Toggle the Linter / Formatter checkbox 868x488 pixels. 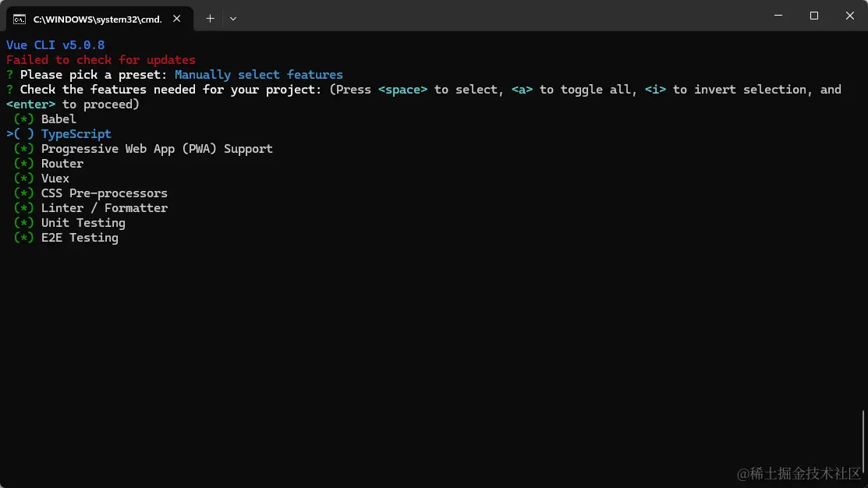click(x=24, y=209)
